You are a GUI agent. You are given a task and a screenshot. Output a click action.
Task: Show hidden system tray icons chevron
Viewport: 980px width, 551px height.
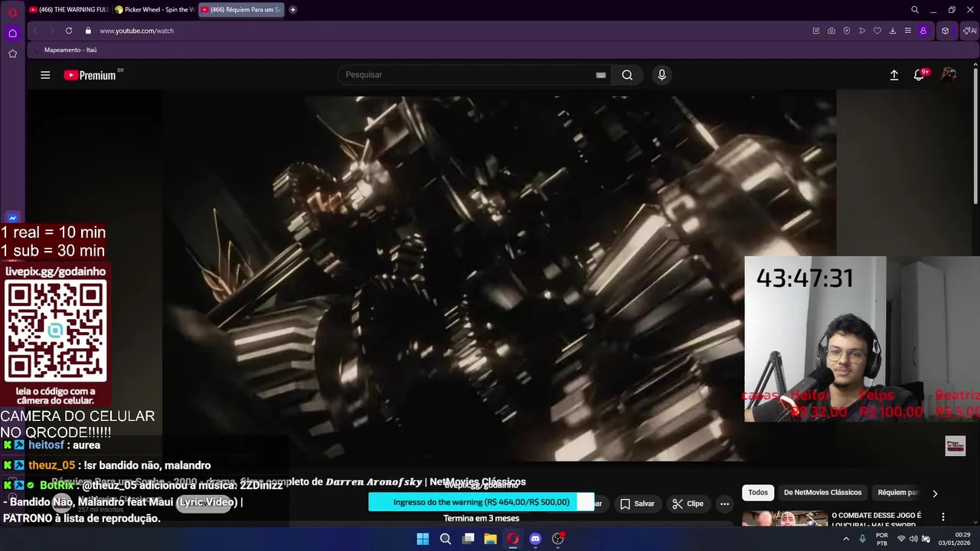point(846,539)
